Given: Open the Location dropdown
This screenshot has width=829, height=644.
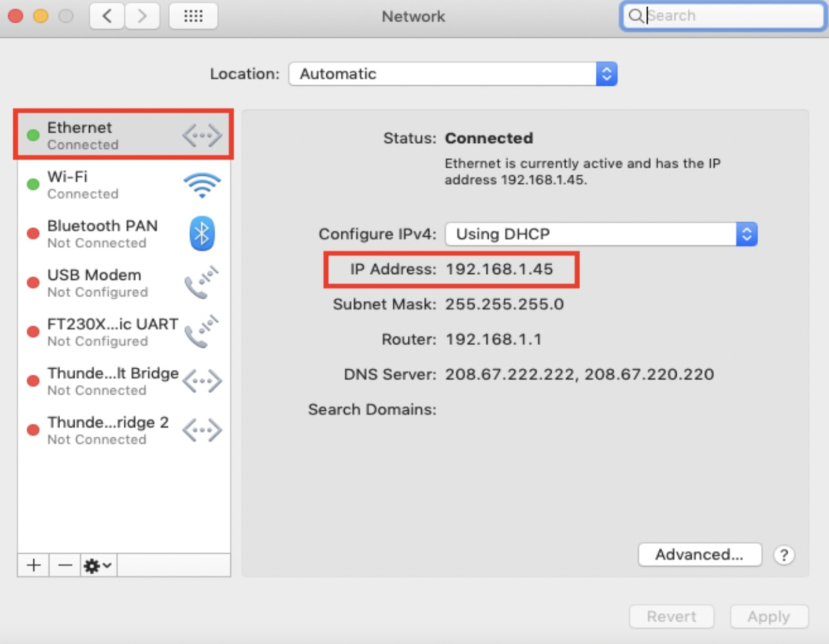Looking at the screenshot, I should click(606, 74).
